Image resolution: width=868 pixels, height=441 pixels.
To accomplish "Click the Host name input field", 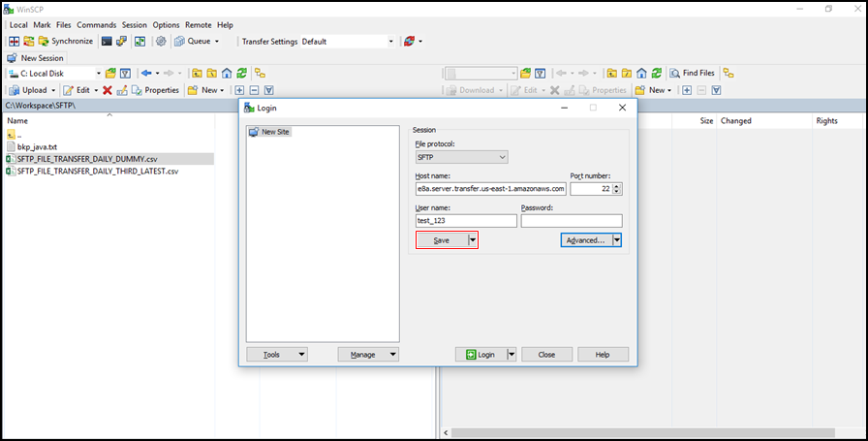I will point(490,189).
